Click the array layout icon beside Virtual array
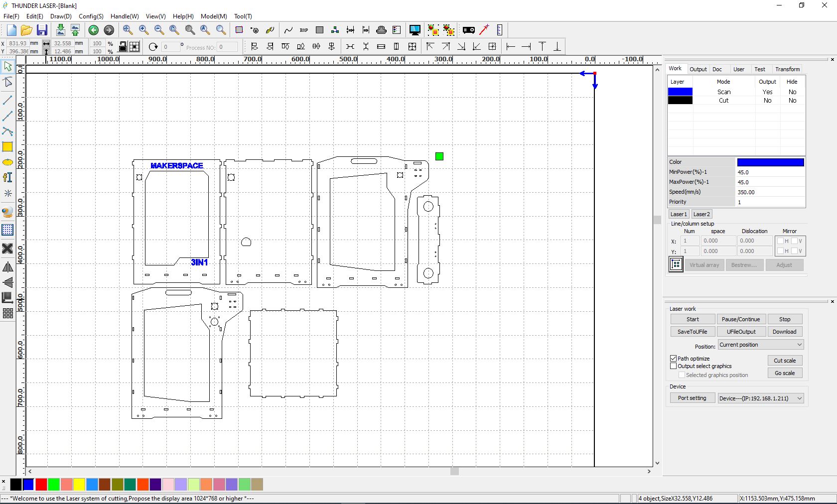The image size is (837, 504). click(x=676, y=264)
